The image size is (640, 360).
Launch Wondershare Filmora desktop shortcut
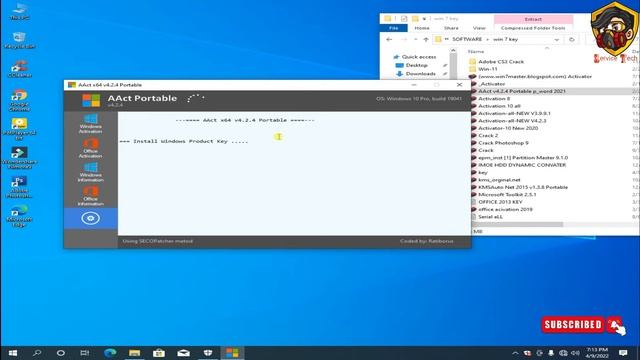point(19,158)
